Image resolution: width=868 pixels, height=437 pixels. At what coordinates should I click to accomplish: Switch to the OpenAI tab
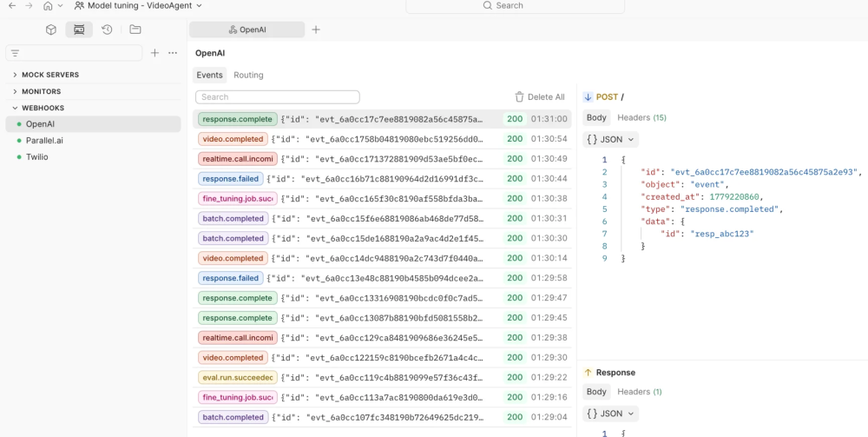247,30
